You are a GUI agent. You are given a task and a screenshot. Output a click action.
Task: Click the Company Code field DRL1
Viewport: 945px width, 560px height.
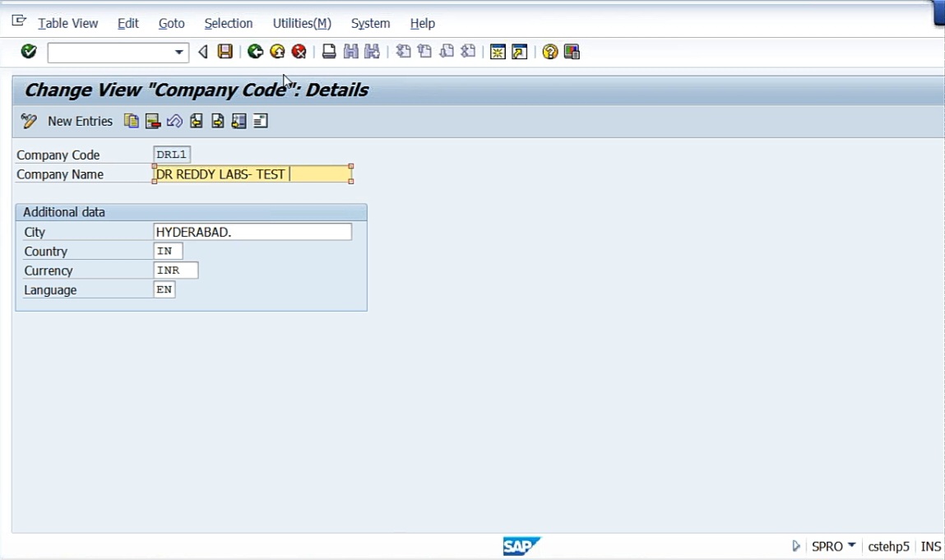pyautogui.click(x=172, y=155)
